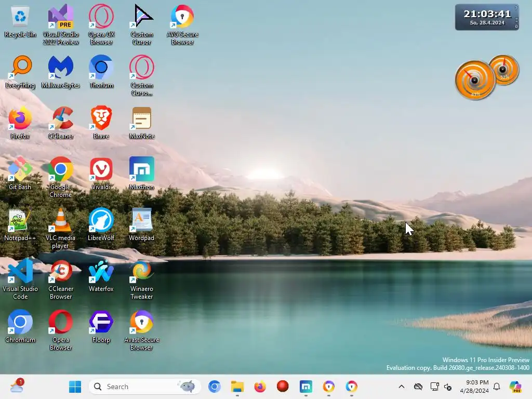The height and width of the screenshot is (399, 532).
Task: Click the muted volume tray icon
Action: point(448,387)
